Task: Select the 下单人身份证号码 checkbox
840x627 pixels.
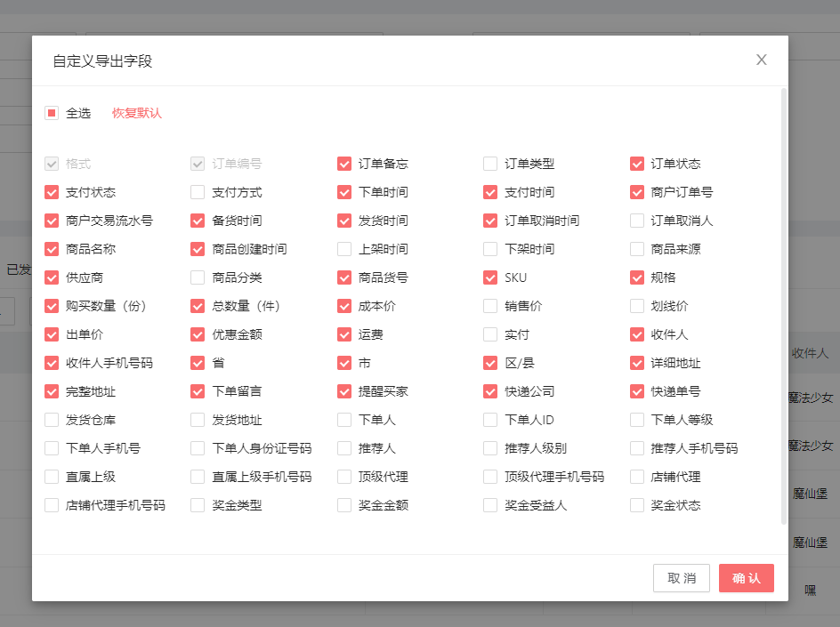Action: pos(198,448)
